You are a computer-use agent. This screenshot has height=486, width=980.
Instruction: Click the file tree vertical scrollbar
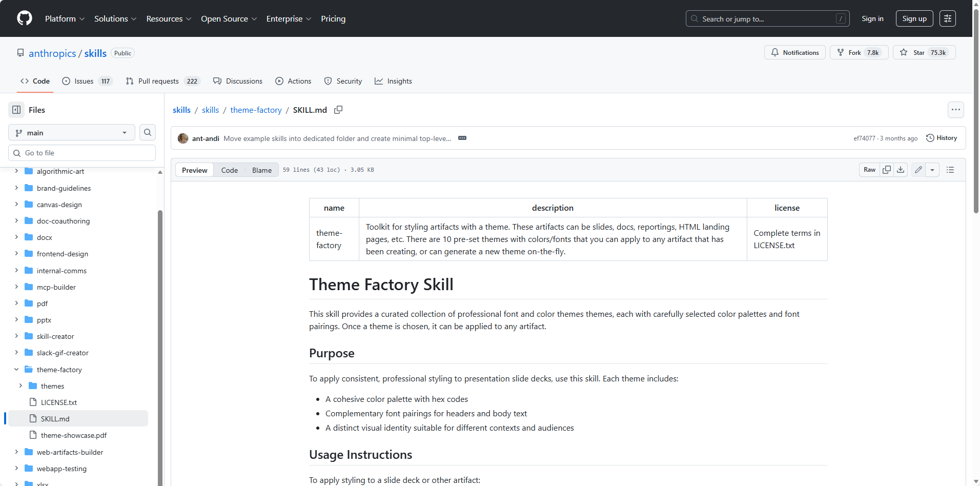pos(160,333)
